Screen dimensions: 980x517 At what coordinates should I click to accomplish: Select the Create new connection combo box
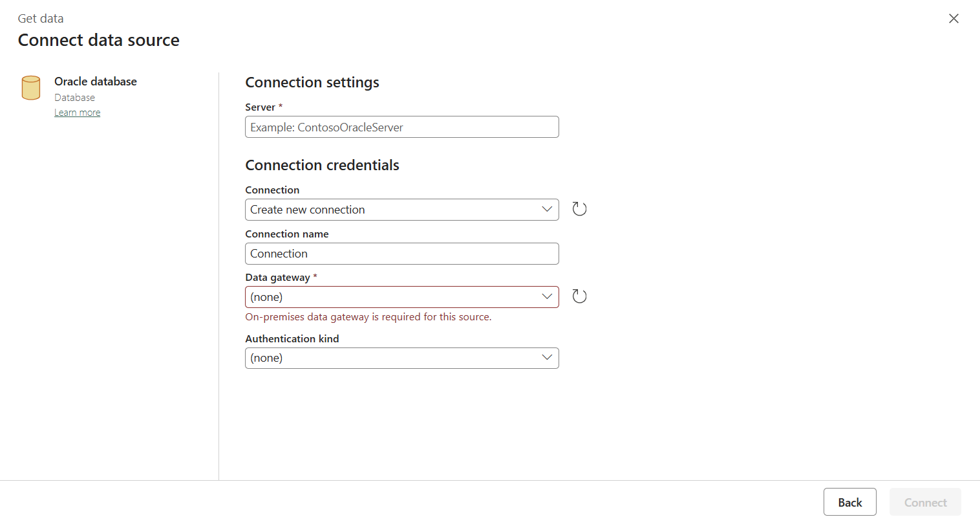402,210
